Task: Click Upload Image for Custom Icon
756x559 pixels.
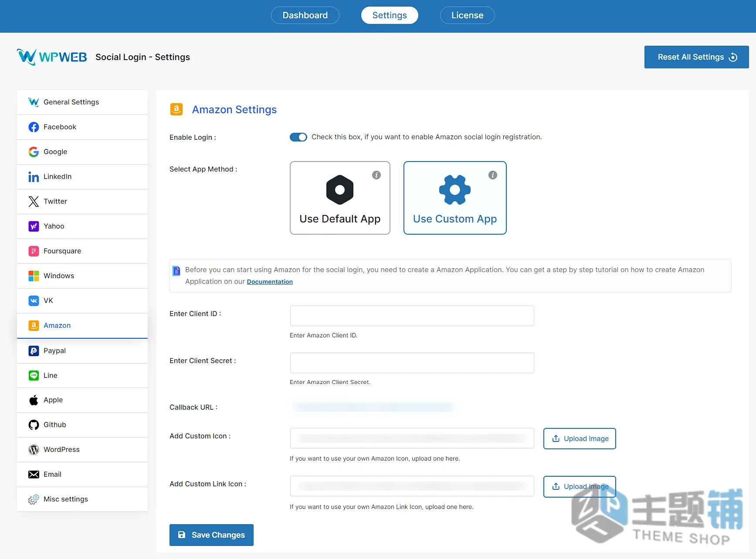Action: click(x=580, y=438)
